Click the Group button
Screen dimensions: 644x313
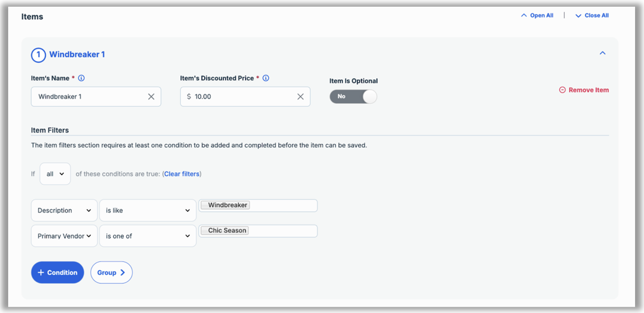click(111, 272)
